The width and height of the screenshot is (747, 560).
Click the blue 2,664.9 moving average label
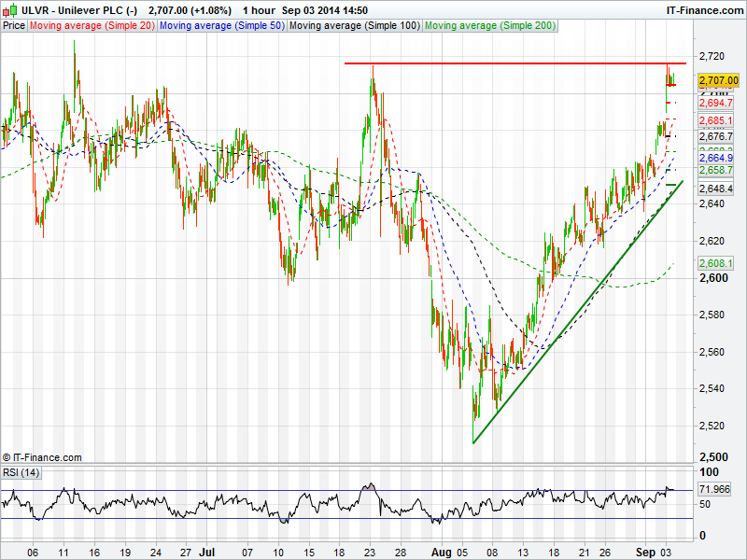pyautogui.click(x=716, y=158)
